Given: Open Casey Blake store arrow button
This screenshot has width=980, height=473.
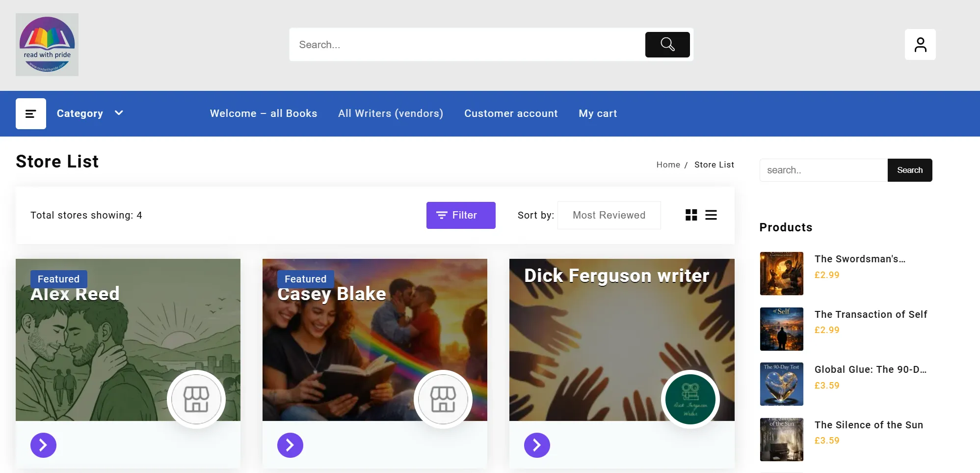Looking at the screenshot, I should [290, 445].
